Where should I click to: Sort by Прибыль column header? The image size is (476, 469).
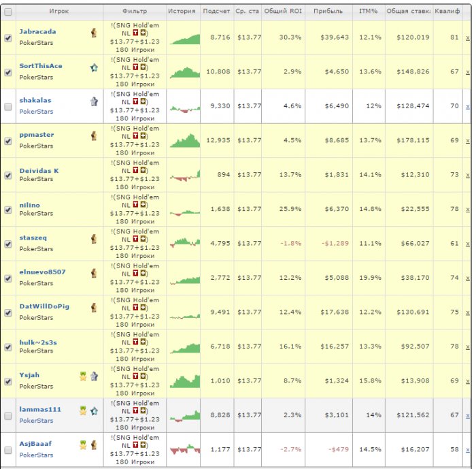[x=328, y=12]
